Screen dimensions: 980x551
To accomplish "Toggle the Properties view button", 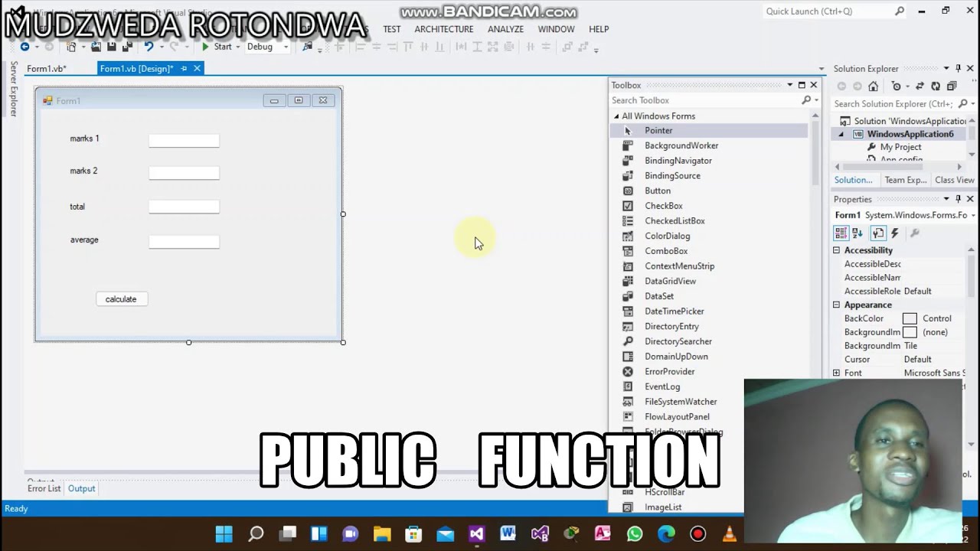I will click(877, 233).
